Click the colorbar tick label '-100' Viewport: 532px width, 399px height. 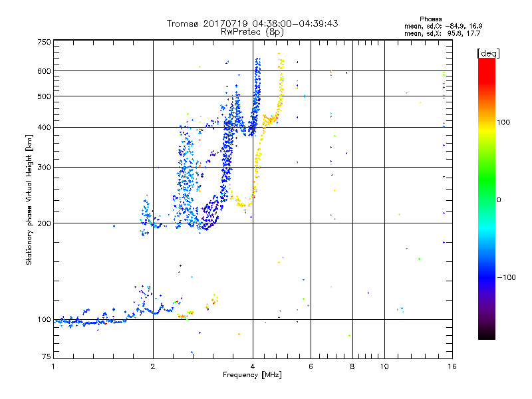point(506,277)
